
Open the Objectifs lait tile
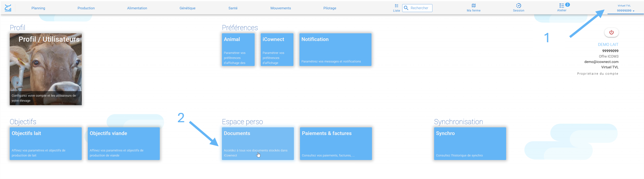pyautogui.click(x=46, y=144)
